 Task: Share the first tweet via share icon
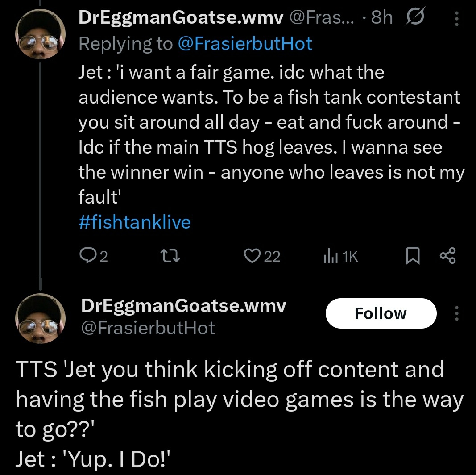tap(447, 256)
